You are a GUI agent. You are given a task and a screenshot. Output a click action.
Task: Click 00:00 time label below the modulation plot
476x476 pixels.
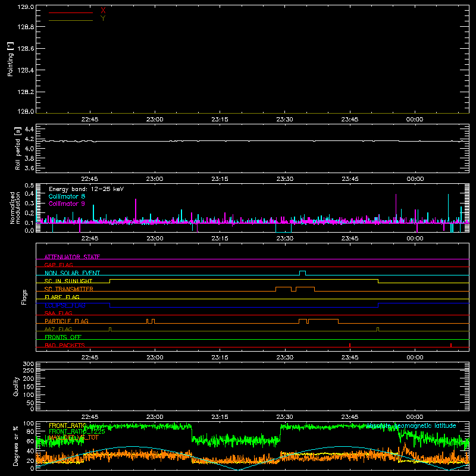pos(415,239)
